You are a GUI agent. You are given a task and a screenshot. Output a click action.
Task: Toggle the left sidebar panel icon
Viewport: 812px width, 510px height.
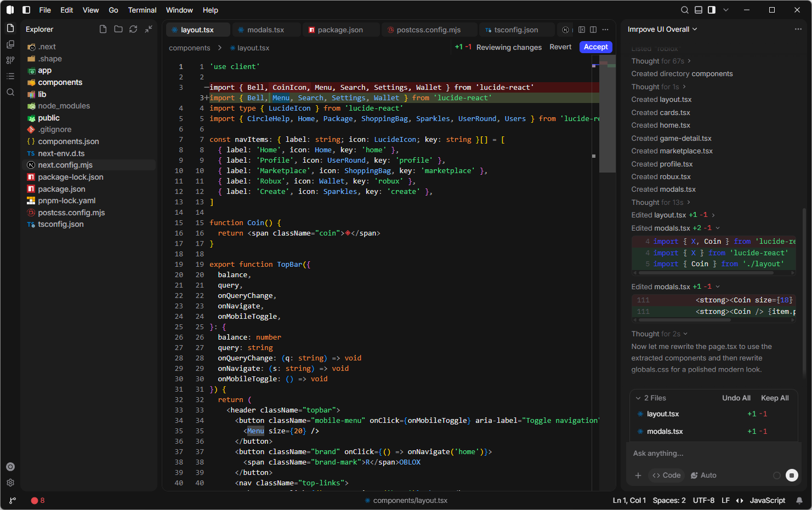(26, 10)
